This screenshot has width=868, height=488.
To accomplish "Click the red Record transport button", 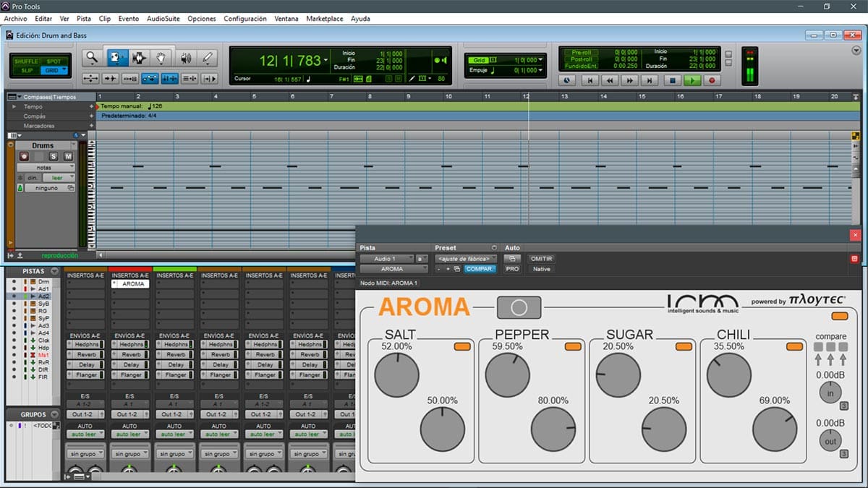I will coord(712,81).
